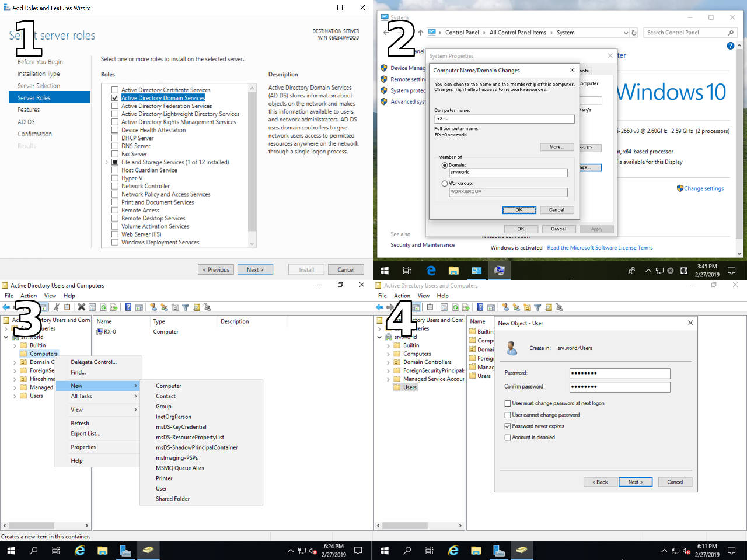Enable the DNS Server role checkbox
This screenshot has height=560, width=747.
coord(115,146)
